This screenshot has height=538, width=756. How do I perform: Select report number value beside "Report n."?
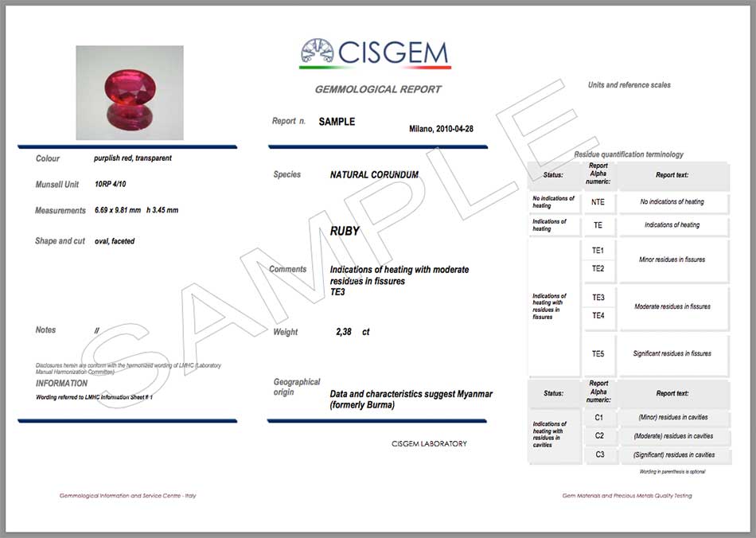coord(337,122)
